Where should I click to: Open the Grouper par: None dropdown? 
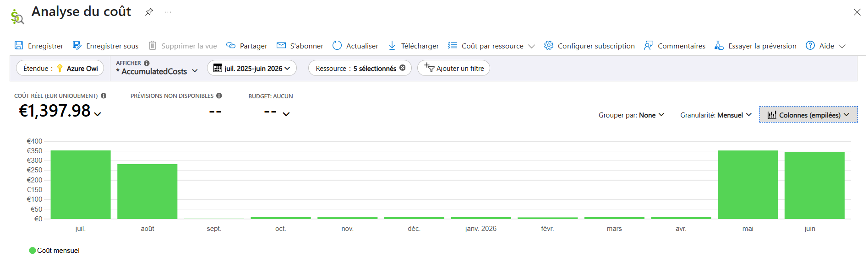631,115
